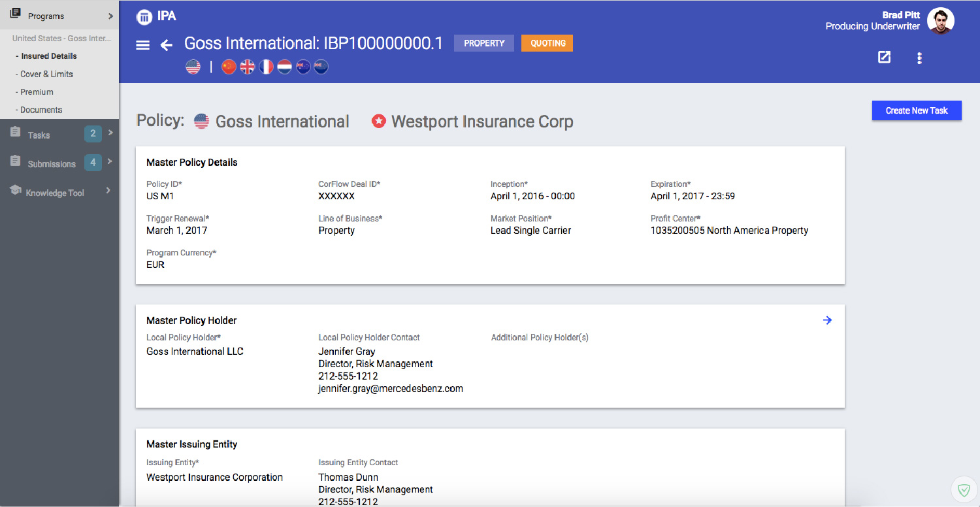Click the Knowledge Tool graduation cap icon
Image resolution: width=980 pixels, height=507 pixels.
pos(15,189)
